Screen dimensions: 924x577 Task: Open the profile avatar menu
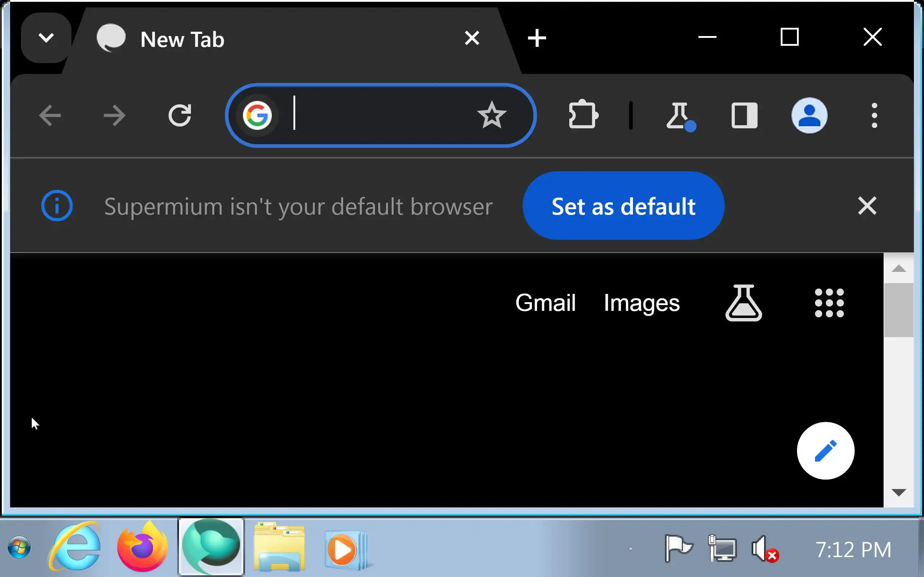809,115
